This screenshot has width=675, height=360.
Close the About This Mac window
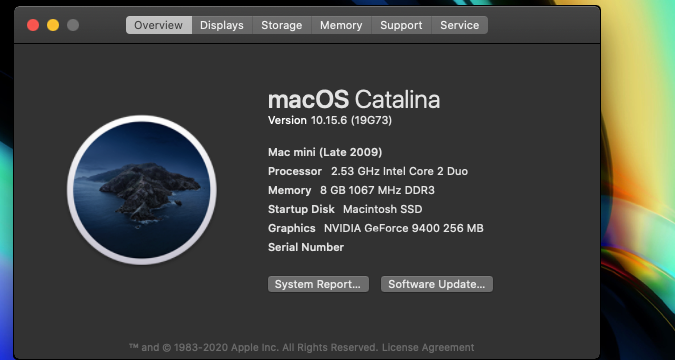[x=33, y=25]
